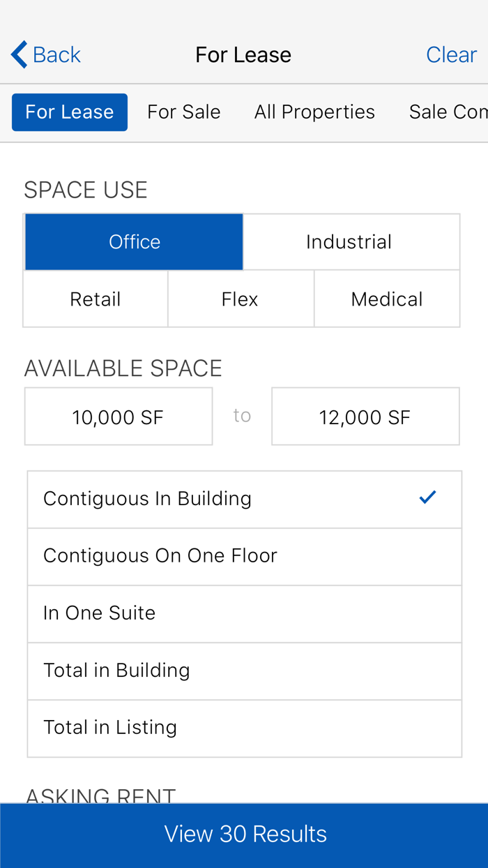Image resolution: width=488 pixels, height=868 pixels.
Task: Stay on the For Lease tab
Action: point(69,110)
